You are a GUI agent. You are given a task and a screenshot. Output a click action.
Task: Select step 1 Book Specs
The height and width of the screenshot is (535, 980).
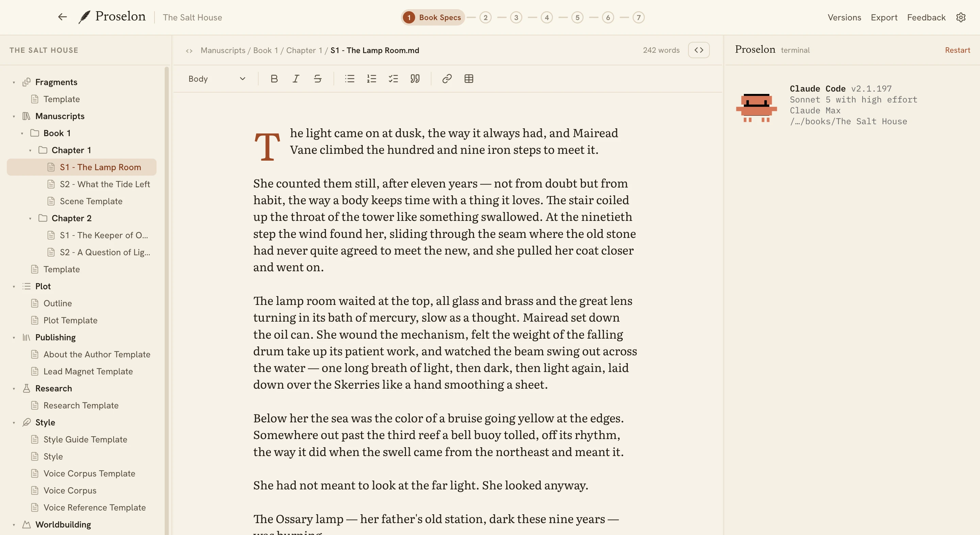[432, 17]
